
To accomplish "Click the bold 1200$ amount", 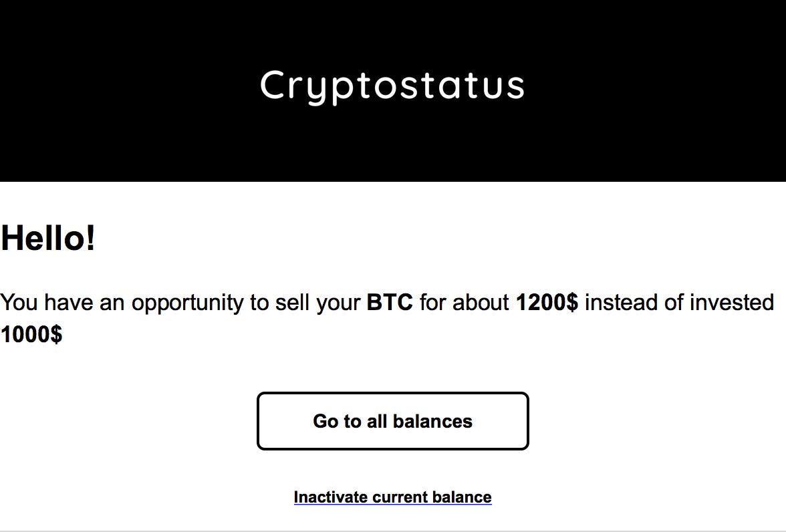I will (547, 302).
